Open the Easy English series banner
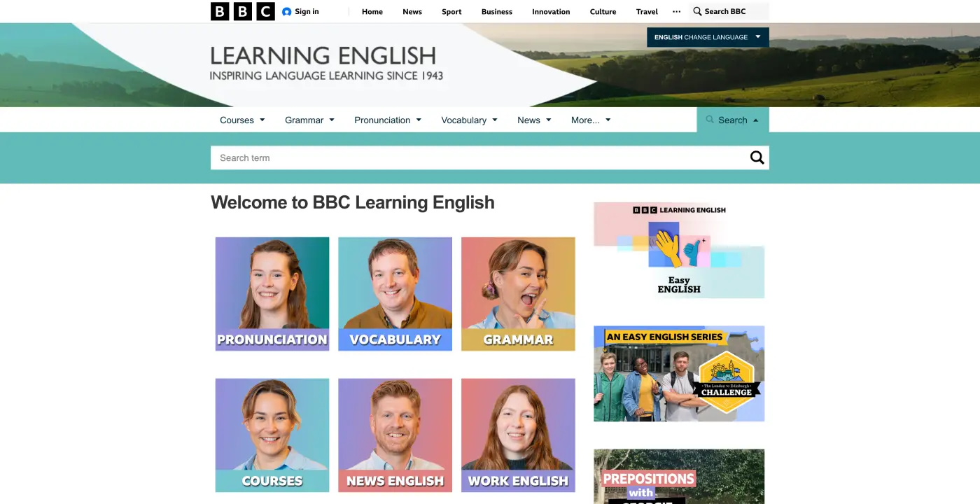Viewport: 980px width, 504px height. (x=678, y=250)
